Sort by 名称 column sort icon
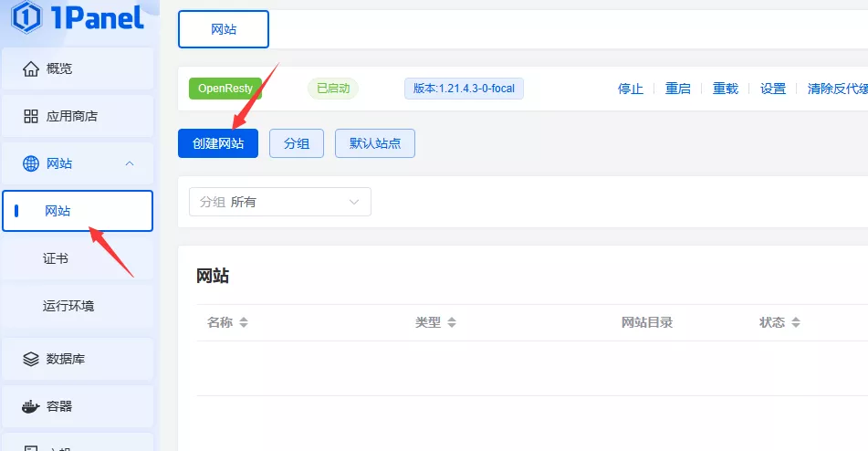The width and height of the screenshot is (868, 451). tap(244, 323)
